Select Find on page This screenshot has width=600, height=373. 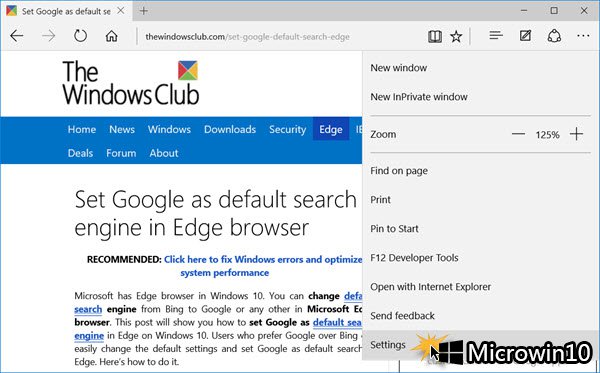[x=399, y=171]
